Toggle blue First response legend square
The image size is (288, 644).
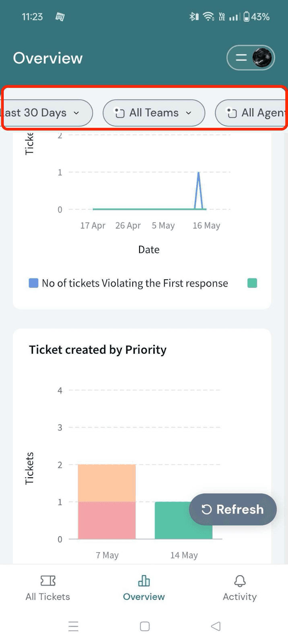(x=33, y=283)
